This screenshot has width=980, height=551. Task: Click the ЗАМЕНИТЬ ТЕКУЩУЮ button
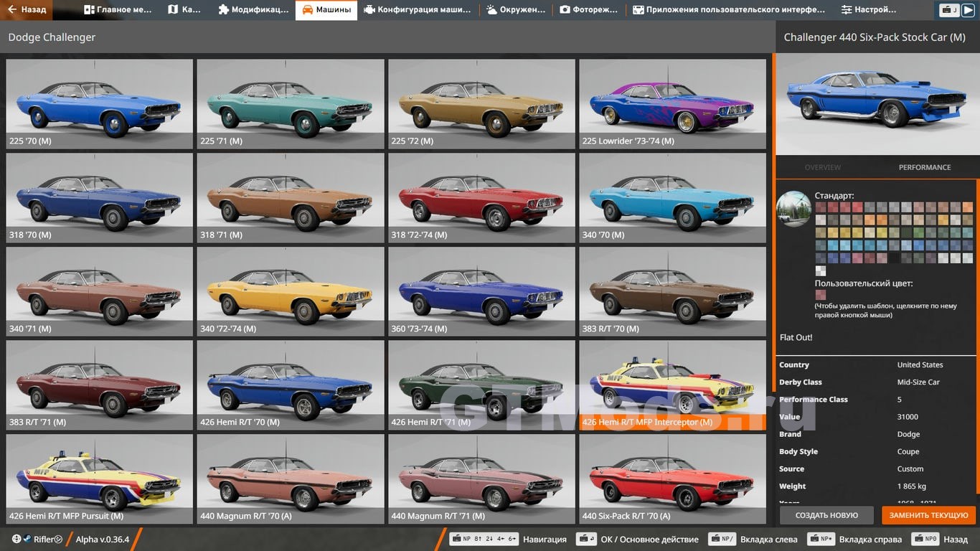pos(928,515)
